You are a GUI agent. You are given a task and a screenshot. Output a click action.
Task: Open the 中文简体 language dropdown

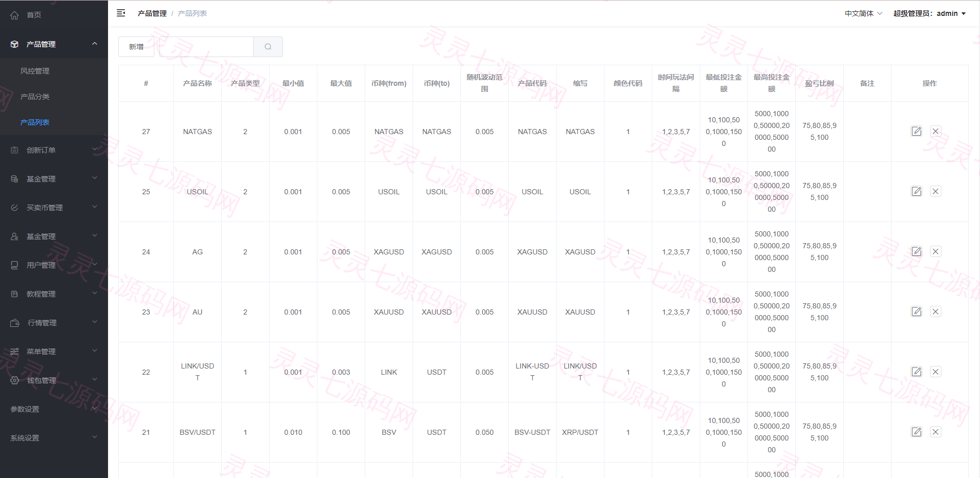tap(863, 13)
